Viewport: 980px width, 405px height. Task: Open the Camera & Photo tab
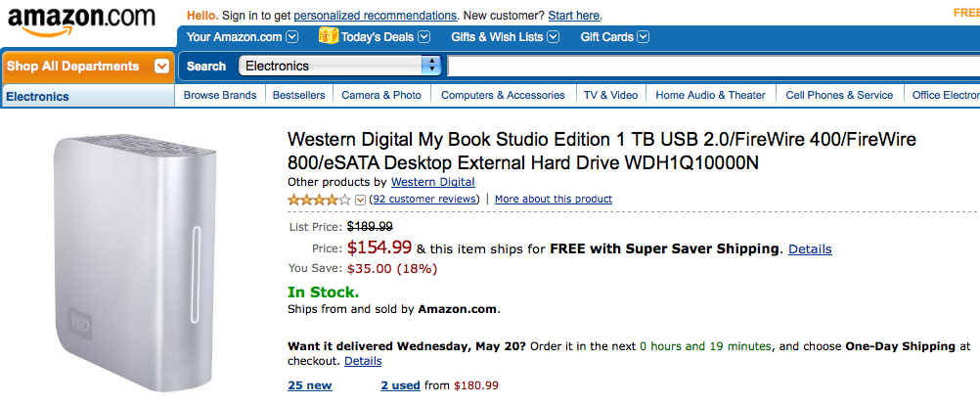[x=381, y=95]
